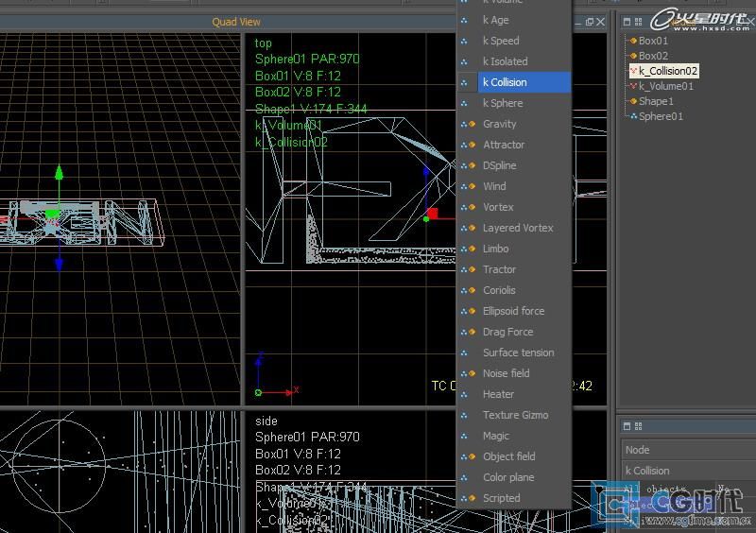Click the icon beside Vortex entry

tap(468, 207)
